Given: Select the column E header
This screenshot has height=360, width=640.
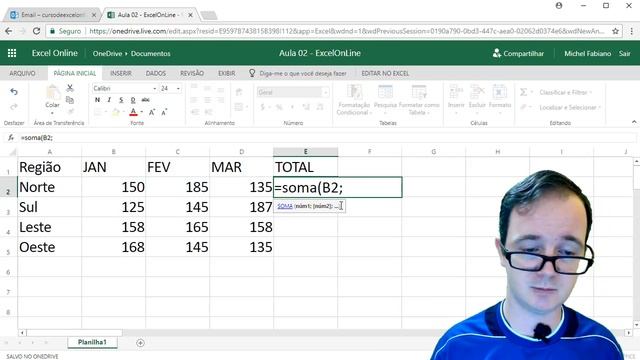Looking at the screenshot, I should point(305,152).
